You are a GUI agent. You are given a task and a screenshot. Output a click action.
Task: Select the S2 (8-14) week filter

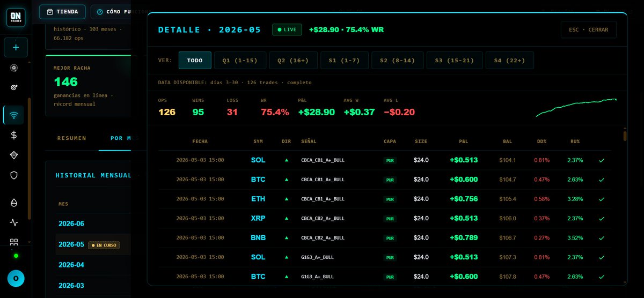(x=398, y=61)
